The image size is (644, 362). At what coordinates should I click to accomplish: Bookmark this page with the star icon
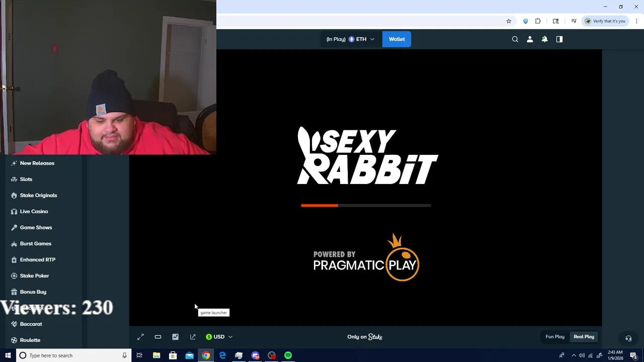[x=509, y=21]
